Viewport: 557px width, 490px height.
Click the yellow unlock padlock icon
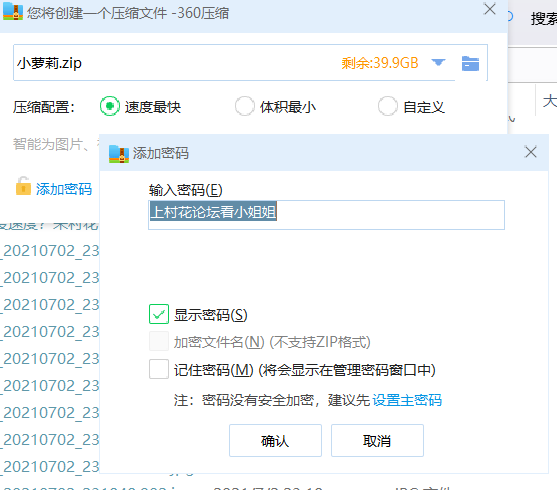[23, 186]
